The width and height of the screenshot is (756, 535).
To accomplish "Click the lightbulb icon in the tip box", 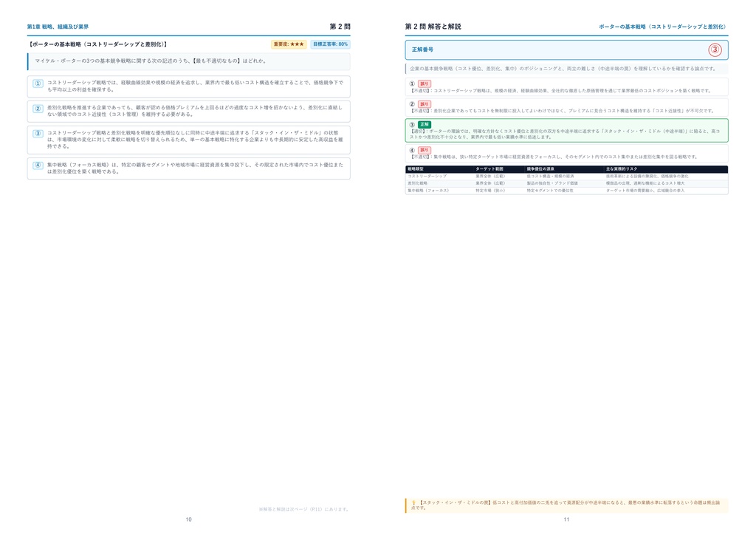I will [413, 502].
